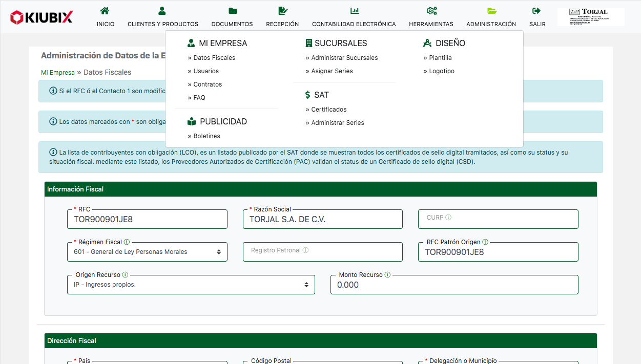
Task: Click the Contabilidad Electrónica chart icon
Action: (354, 11)
